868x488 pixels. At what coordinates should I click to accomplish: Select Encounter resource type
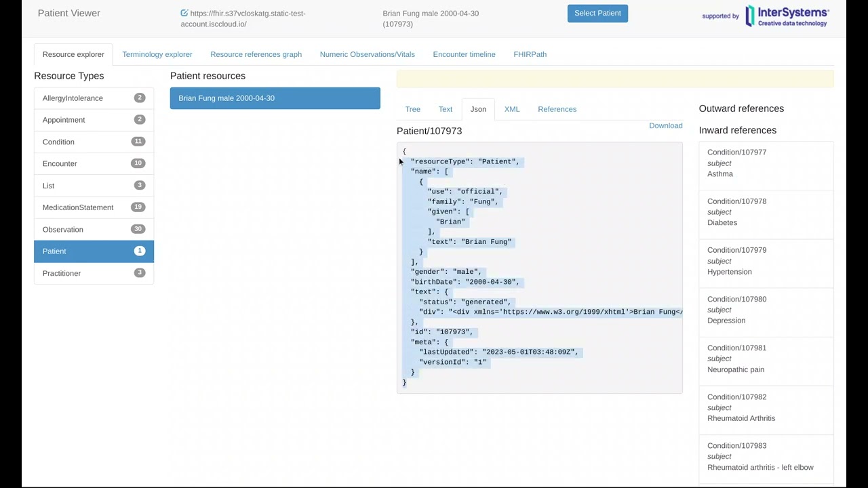point(94,163)
